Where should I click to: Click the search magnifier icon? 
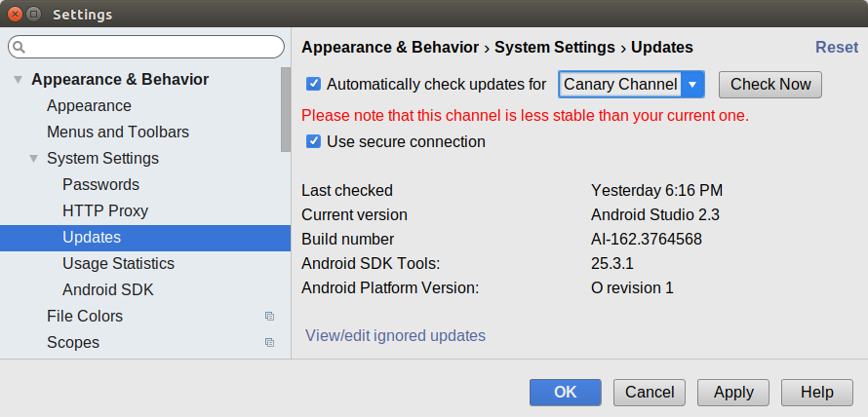(20, 48)
